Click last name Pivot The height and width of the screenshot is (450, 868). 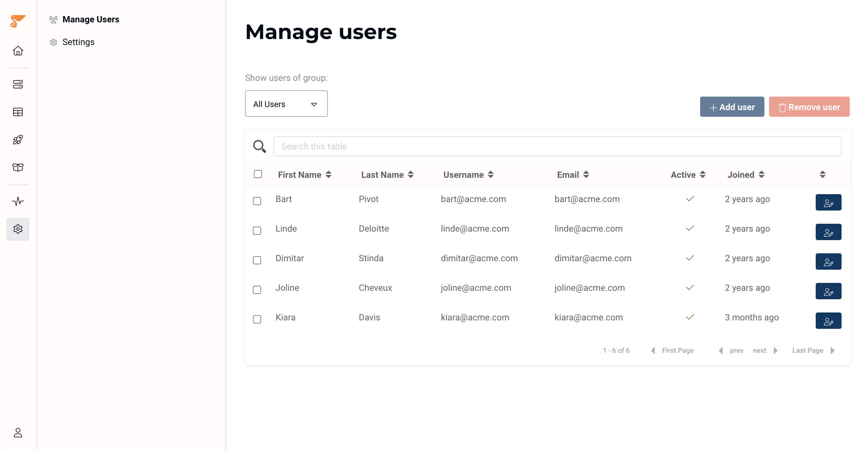pyautogui.click(x=368, y=199)
